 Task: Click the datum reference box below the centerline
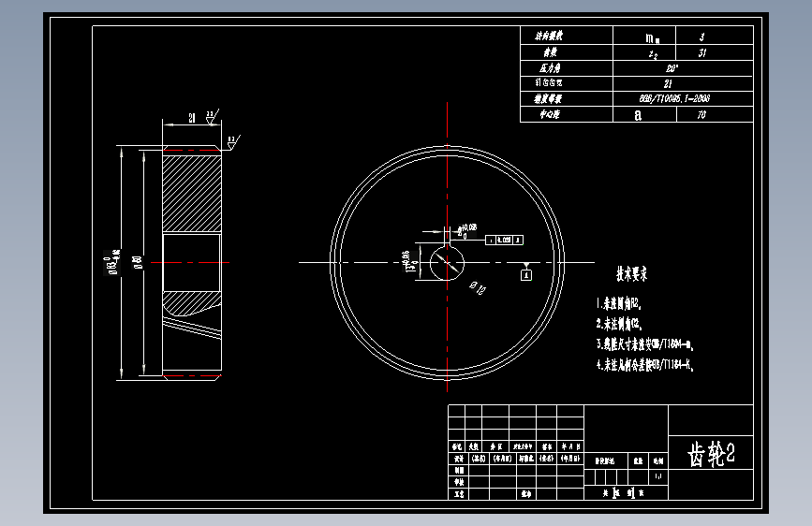525,275
